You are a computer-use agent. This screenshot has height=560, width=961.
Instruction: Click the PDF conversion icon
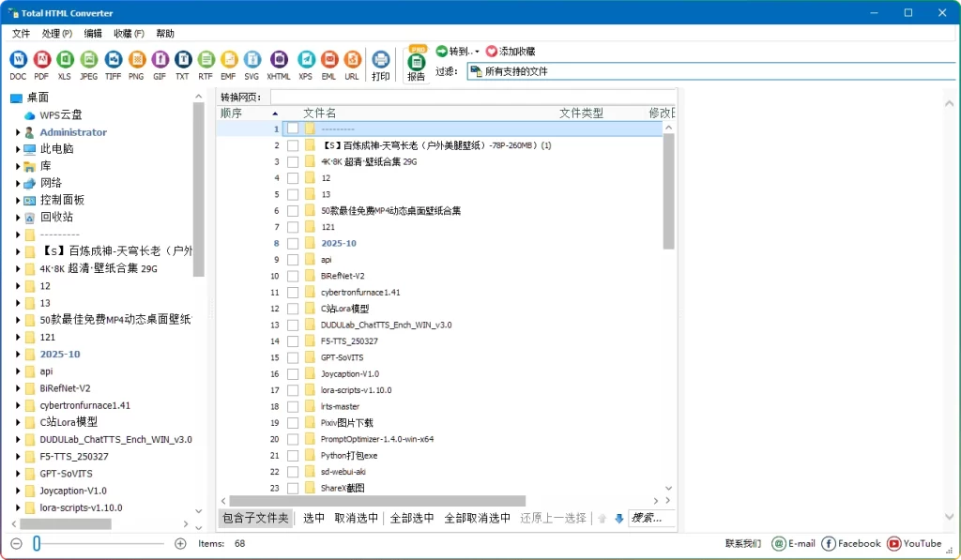tap(41, 60)
